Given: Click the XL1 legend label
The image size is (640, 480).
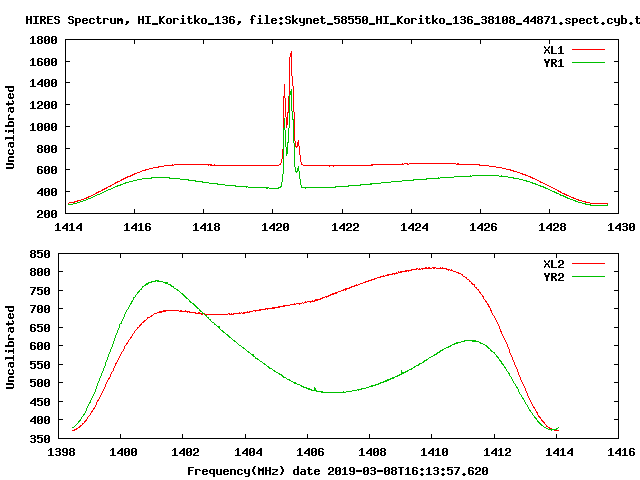Looking at the screenshot, I should click(x=553, y=50).
